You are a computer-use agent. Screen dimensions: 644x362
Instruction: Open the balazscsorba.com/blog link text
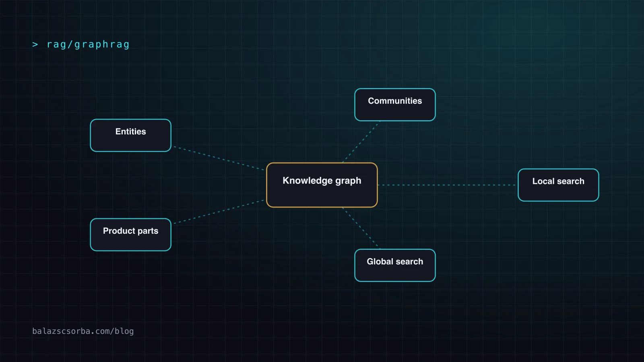point(83,331)
